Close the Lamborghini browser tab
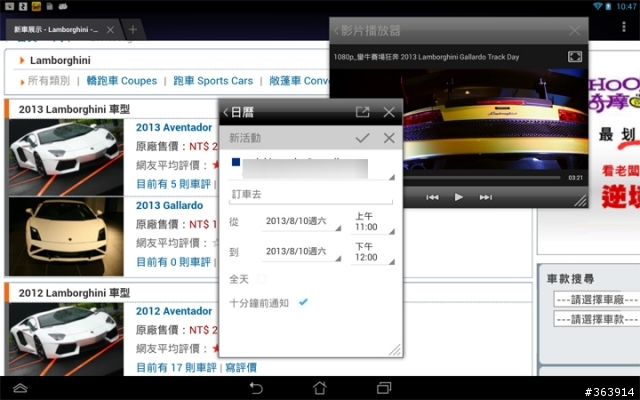The image size is (640, 400). (x=110, y=30)
